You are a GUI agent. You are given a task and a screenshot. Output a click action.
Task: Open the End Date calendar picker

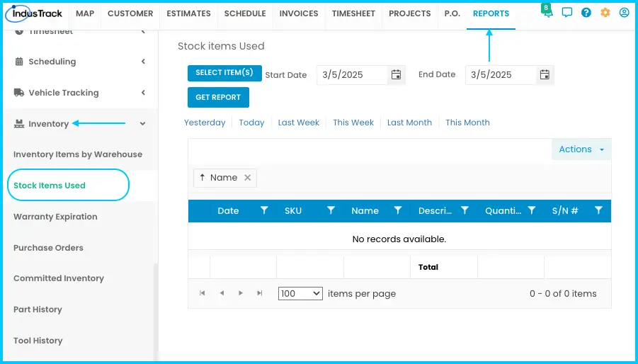(x=545, y=75)
